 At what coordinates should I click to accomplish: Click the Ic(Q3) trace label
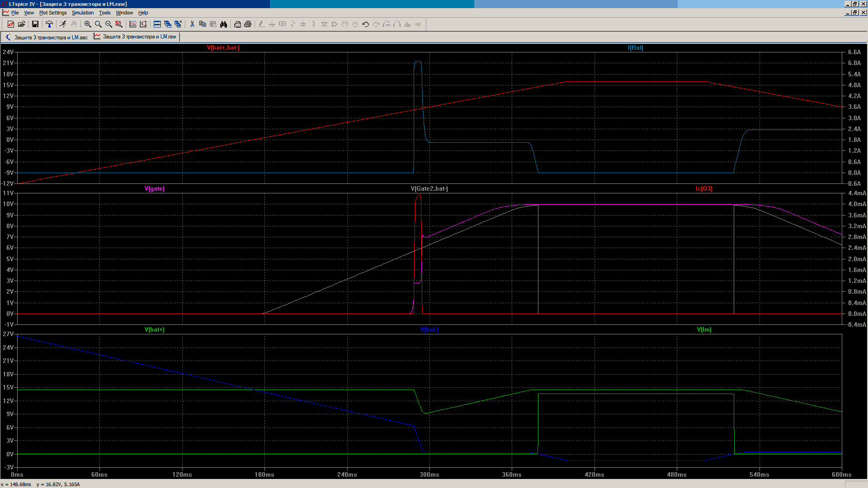(x=704, y=188)
